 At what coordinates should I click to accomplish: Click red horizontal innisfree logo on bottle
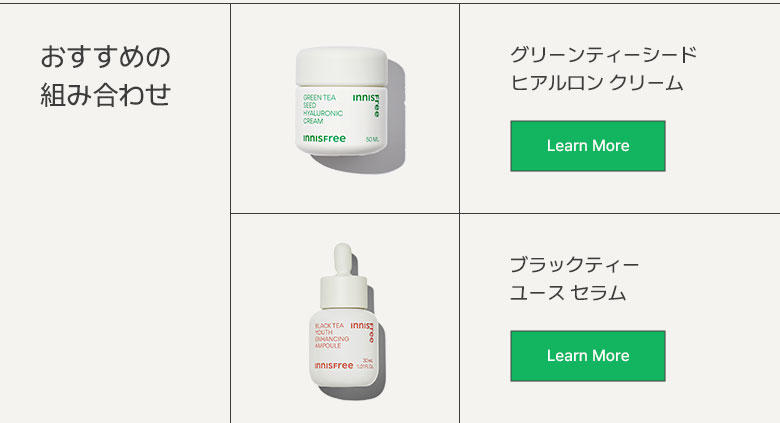coord(334,366)
